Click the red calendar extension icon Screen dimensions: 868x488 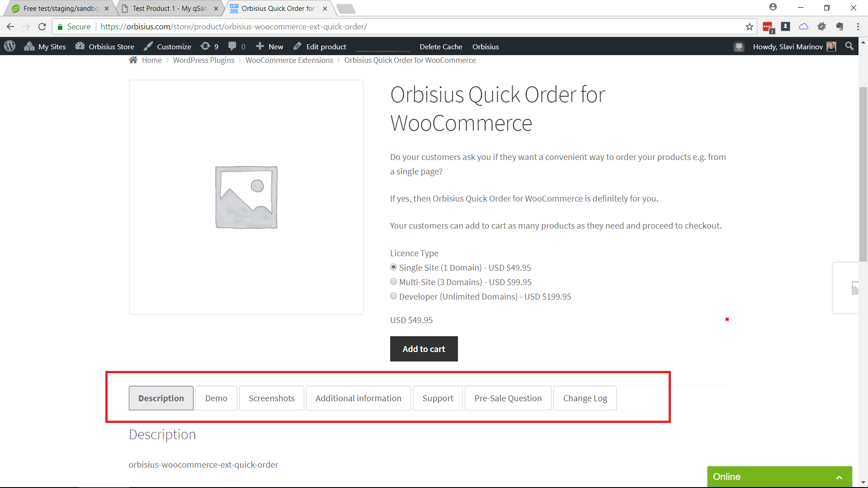768,27
